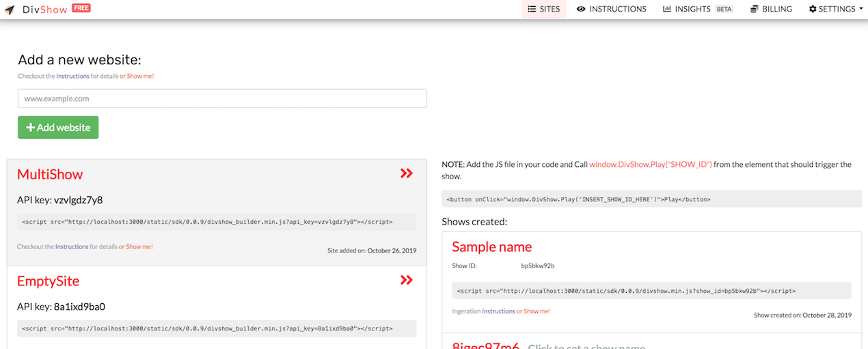Image resolution: width=868 pixels, height=349 pixels.
Task: Click the www.example.com input field
Action: [x=222, y=99]
